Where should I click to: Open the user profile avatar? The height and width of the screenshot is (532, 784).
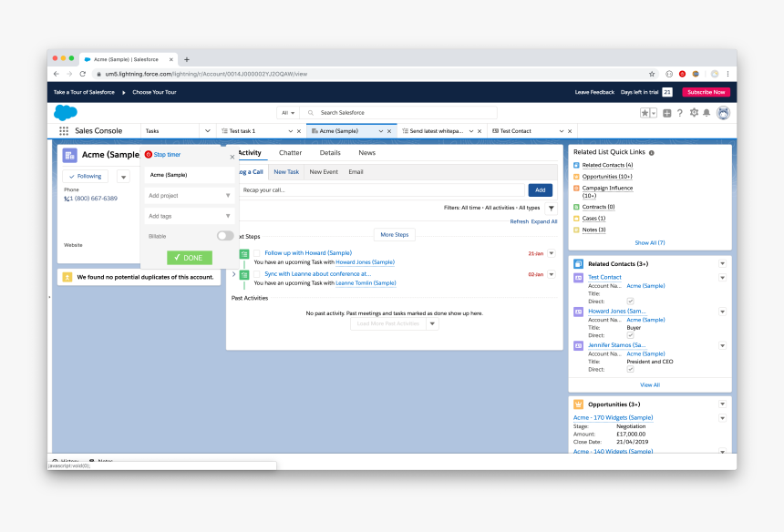click(723, 113)
